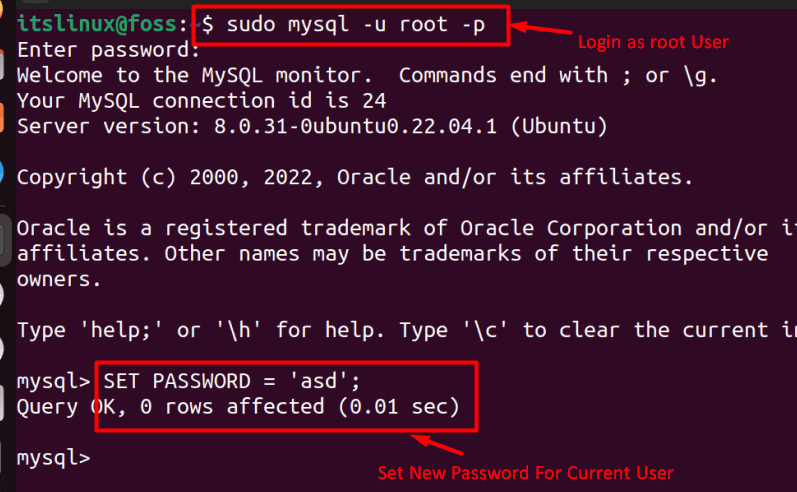Click the itslinux@foss green prompt text
Image resolution: width=797 pixels, height=492 pixels.
tap(97, 24)
